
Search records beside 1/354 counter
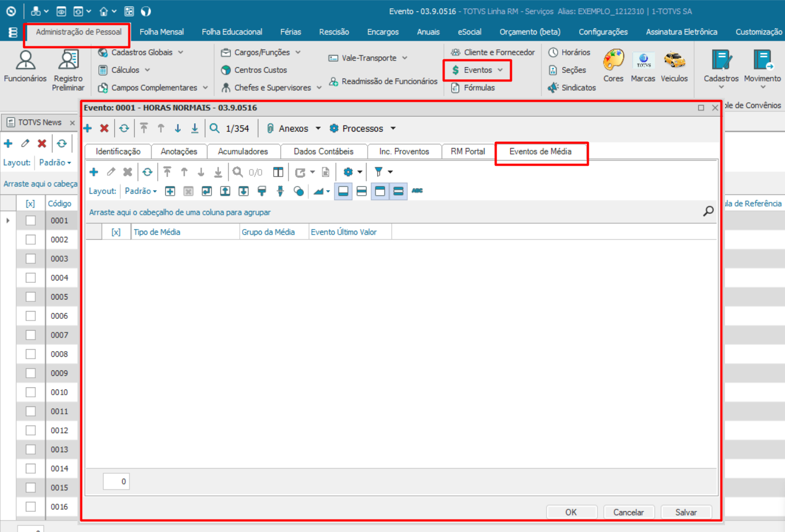pos(214,128)
